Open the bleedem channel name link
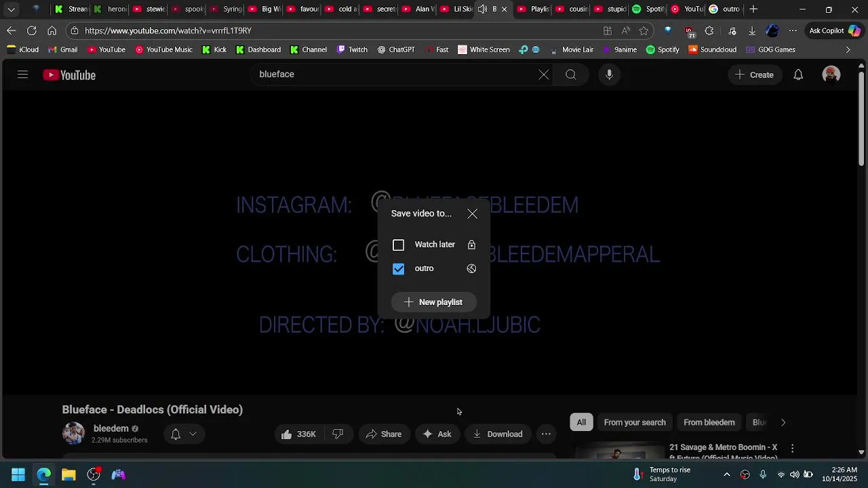The height and width of the screenshot is (488, 868). coord(111,428)
